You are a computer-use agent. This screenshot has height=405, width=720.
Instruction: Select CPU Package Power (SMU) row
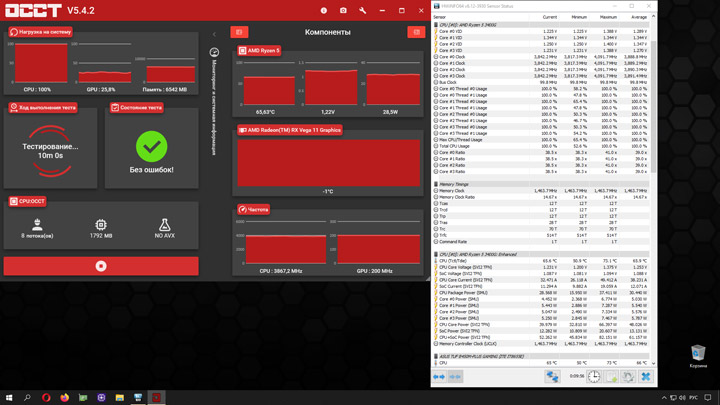[x=540, y=292]
